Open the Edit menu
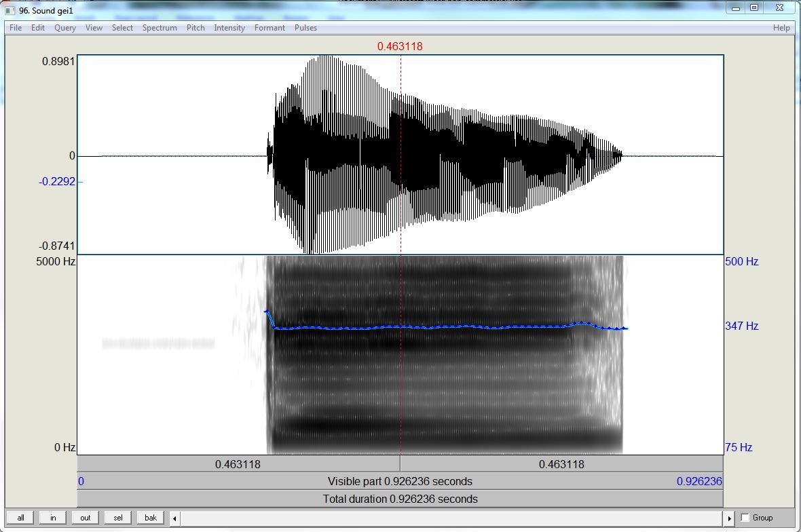The height and width of the screenshot is (532, 801). click(x=38, y=28)
